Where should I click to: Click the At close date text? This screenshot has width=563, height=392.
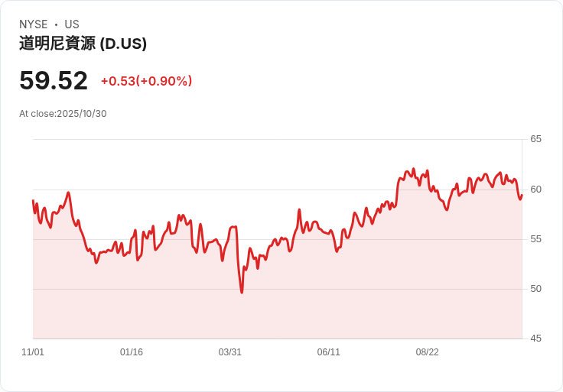pyautogui.click(x=63, y=114)
